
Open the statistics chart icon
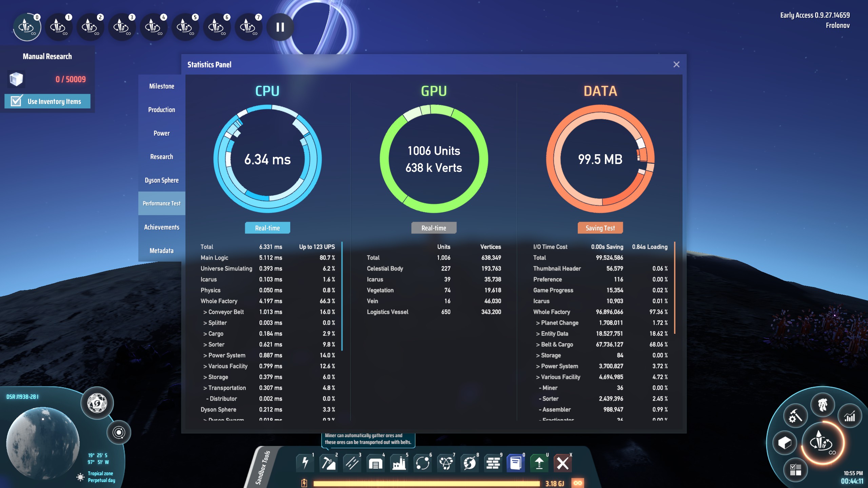tap(849, 416)
